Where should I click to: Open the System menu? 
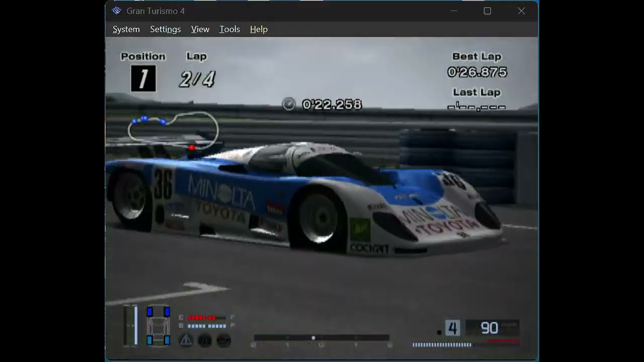coord(126,29)
